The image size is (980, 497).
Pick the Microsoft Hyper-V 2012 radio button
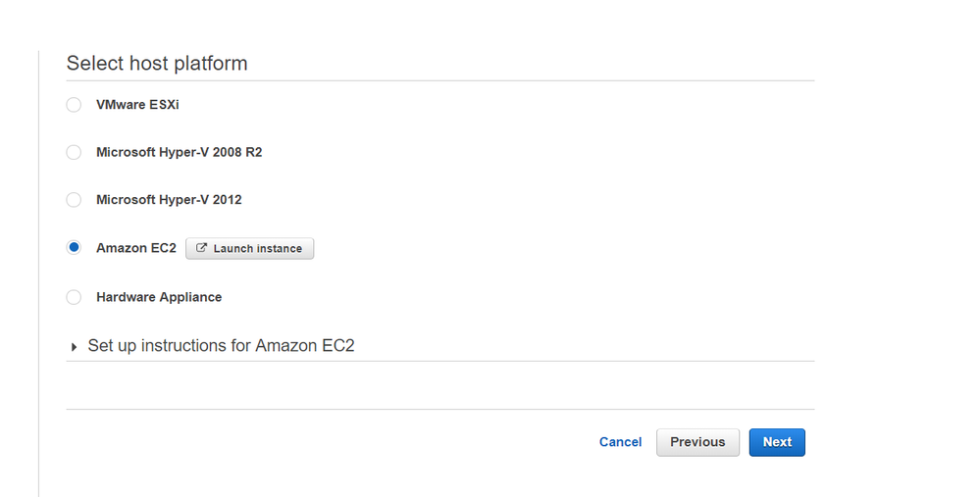tap(74, 200)
